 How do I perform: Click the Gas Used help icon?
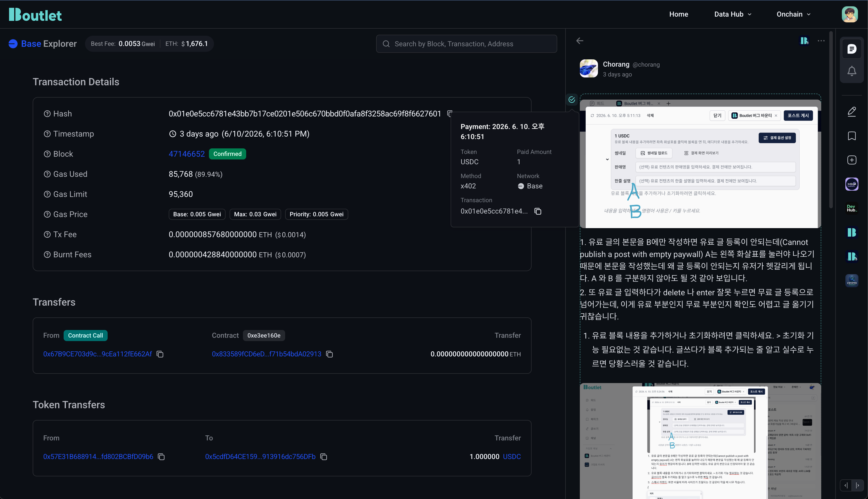pos(47,174)
